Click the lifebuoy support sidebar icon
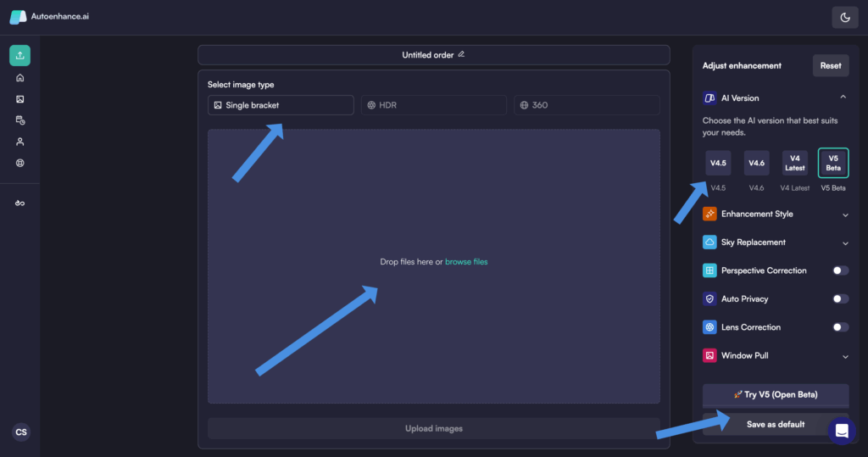 19,163
